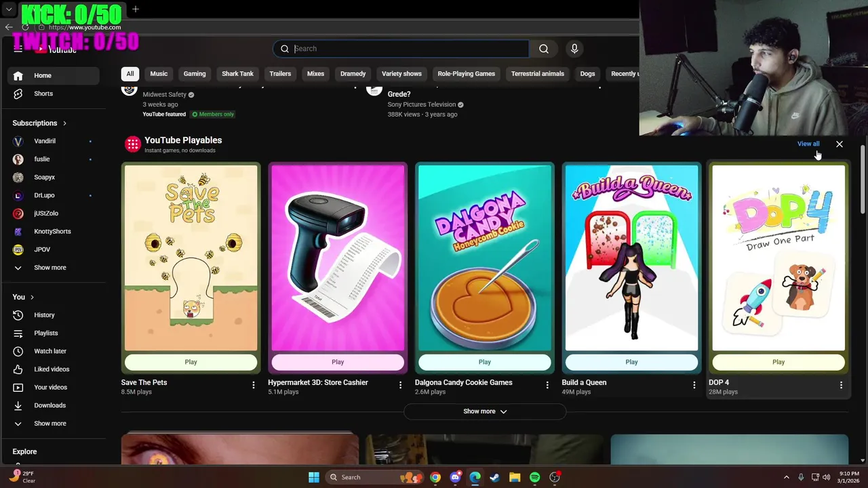868x488 pixels.
Task: Show hidden system tray icons
Action: tap(787, 477)
